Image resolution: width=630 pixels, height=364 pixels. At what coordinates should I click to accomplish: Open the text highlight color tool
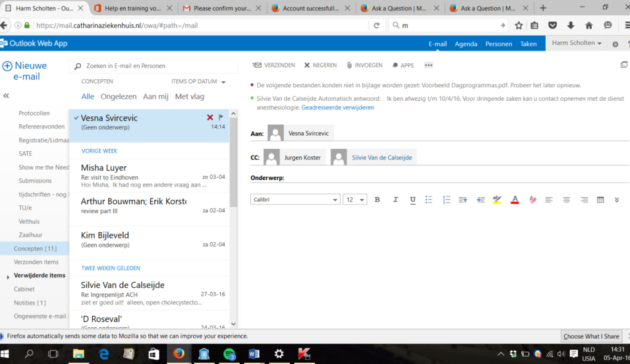coord(497,199)
